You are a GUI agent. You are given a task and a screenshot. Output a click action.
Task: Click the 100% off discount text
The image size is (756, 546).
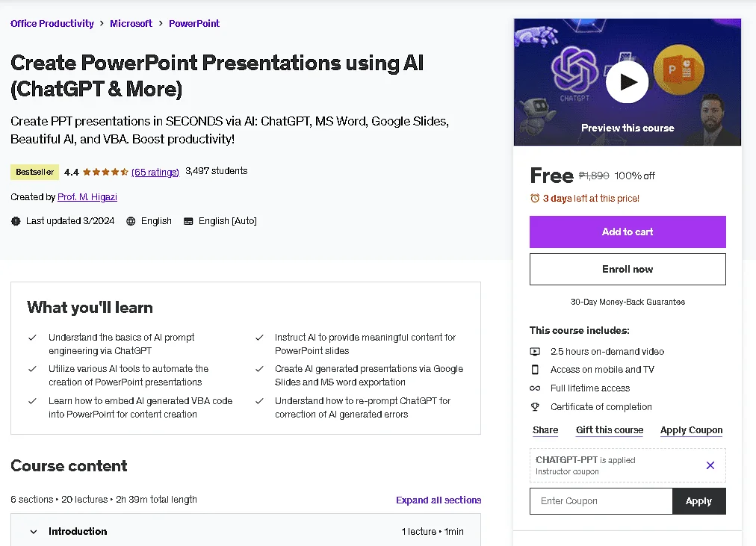634,176
